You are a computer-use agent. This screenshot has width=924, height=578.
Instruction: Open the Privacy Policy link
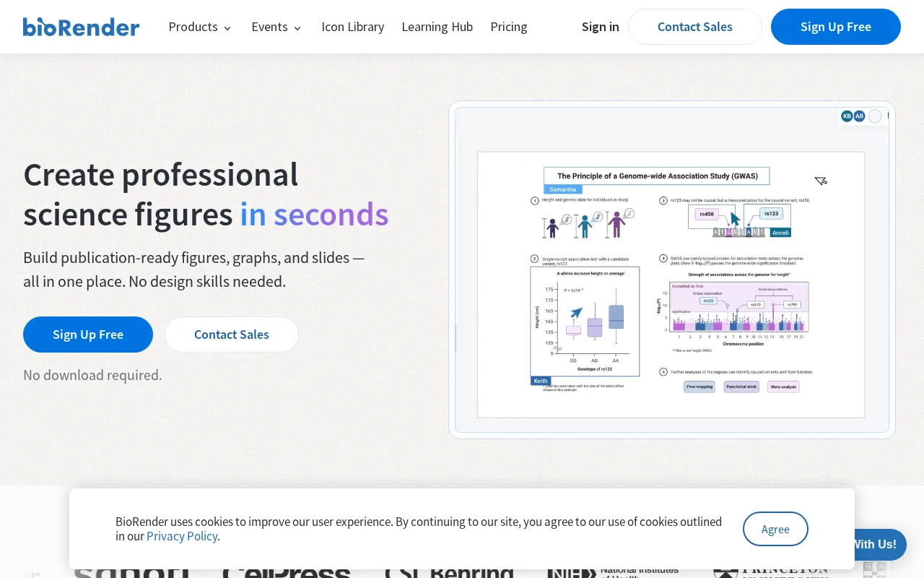point(183,536)
